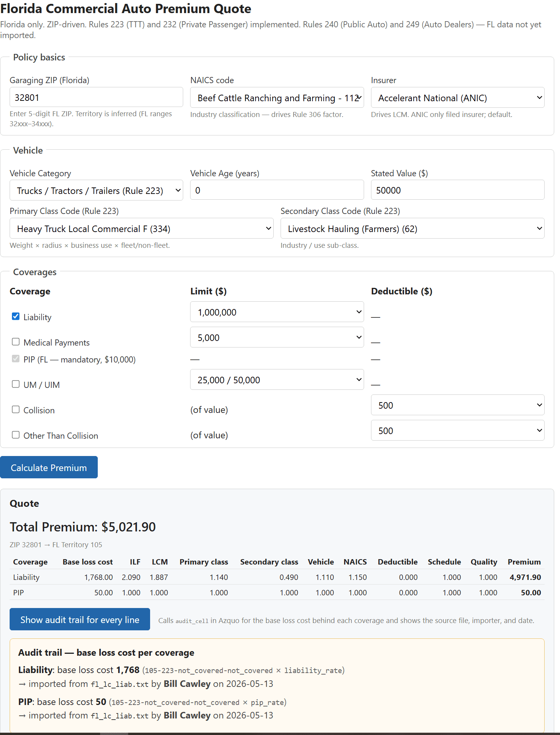Click the Total Premium $5,021.90 text
The height and width of the screenshot is (735, 560).
pyautogui.click(x=83, y=527)
